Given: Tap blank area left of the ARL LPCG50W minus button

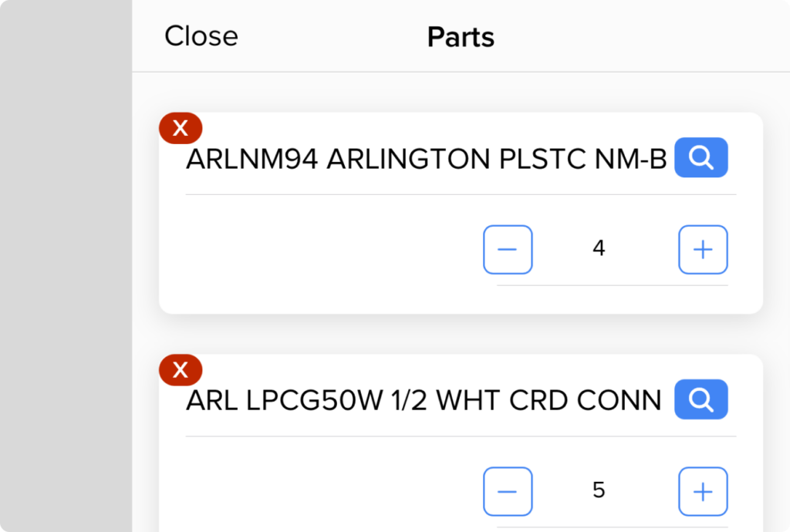Looking at the screenshot, I should [324, 490].
